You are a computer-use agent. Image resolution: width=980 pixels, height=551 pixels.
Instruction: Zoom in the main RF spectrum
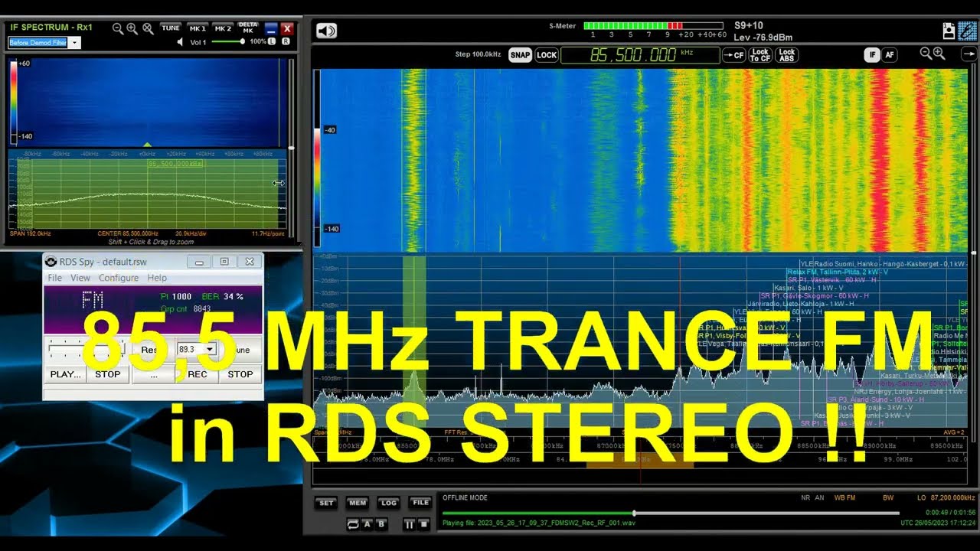coord(939,54)
